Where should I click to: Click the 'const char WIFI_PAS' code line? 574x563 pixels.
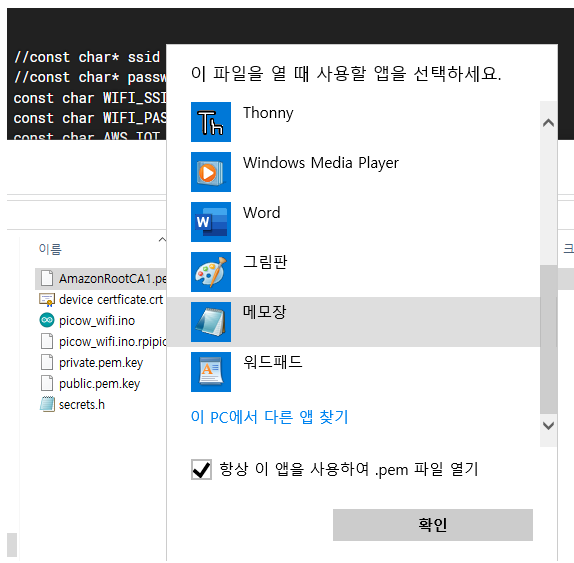coord(90,118)
